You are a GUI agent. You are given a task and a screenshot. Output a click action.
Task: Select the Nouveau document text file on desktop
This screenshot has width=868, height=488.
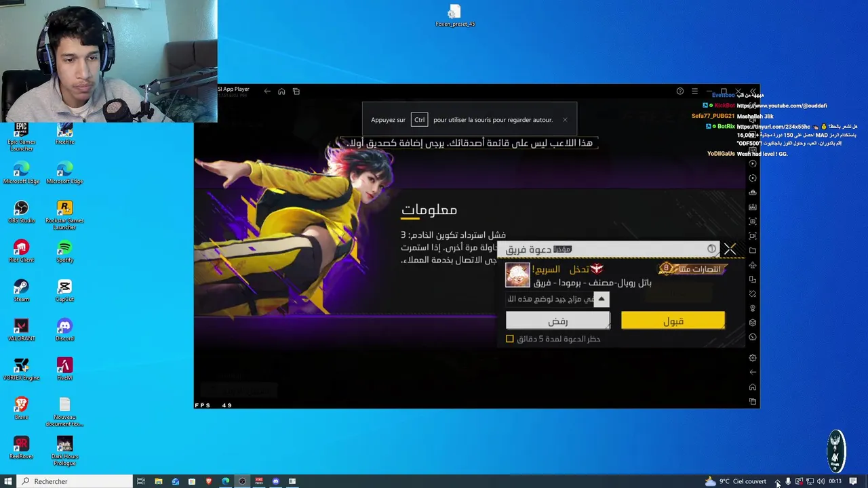pos(64,412)
